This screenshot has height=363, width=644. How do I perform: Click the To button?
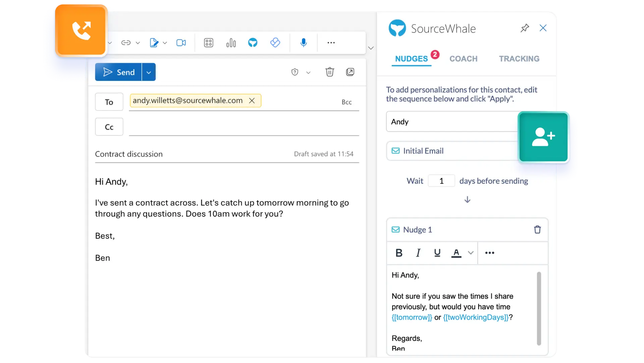click(109, 102)
